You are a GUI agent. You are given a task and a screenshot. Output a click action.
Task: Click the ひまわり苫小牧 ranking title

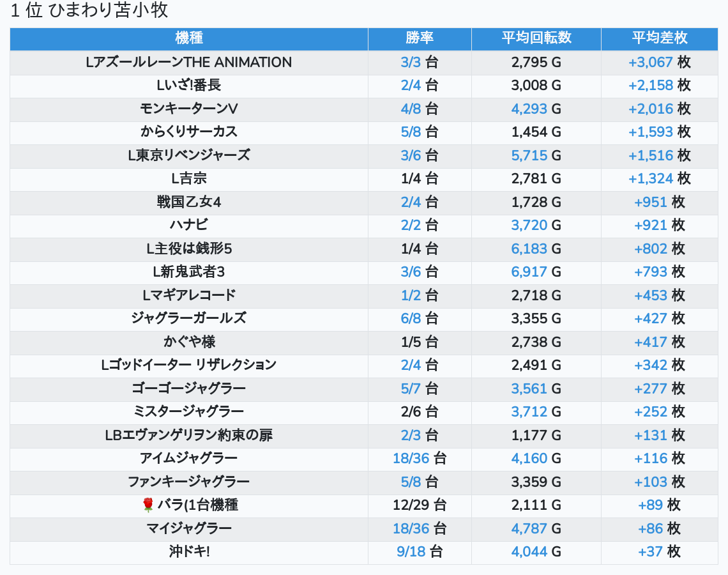pyautogui.click(x=89, y=11)
